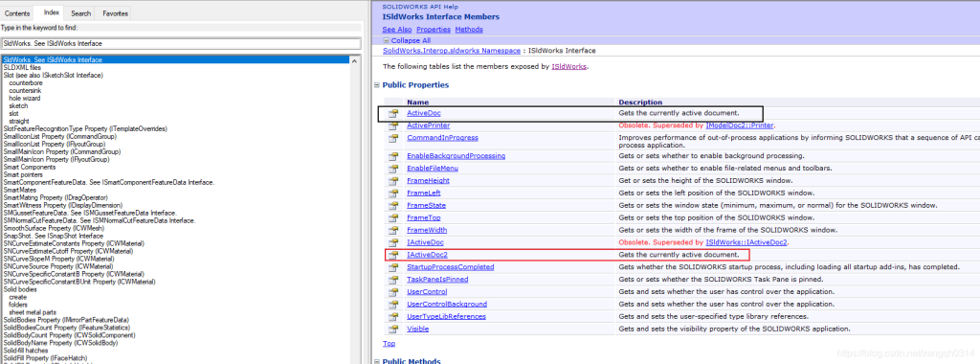Select SLDXML files in index list
This screenshot has width=980, height=364.
tap(23, 68)
